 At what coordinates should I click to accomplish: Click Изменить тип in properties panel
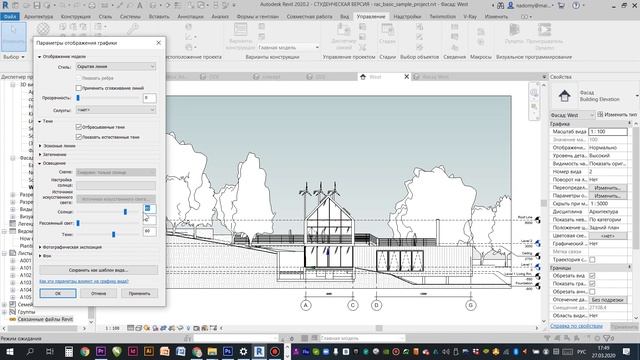(x=616, y=115)
